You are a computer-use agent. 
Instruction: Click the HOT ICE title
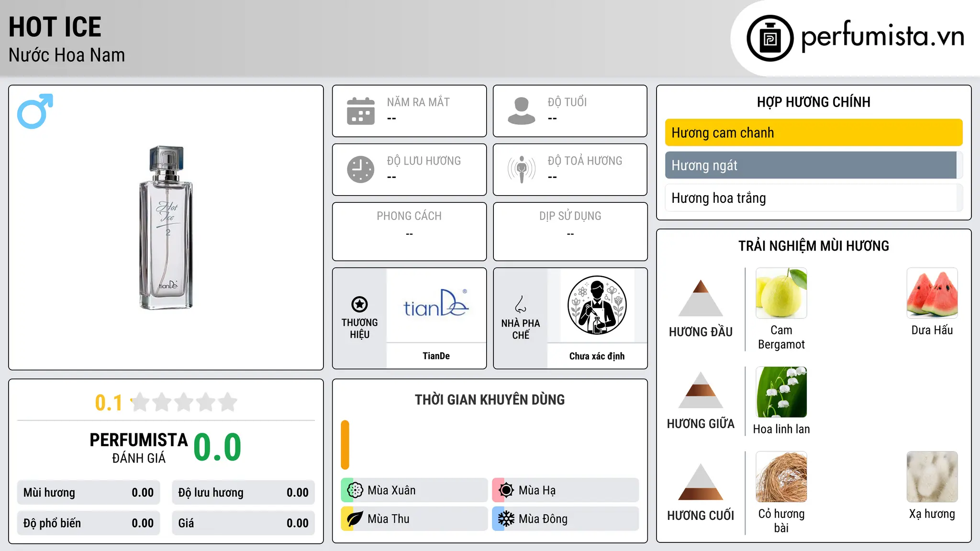(x=55, y=27)
